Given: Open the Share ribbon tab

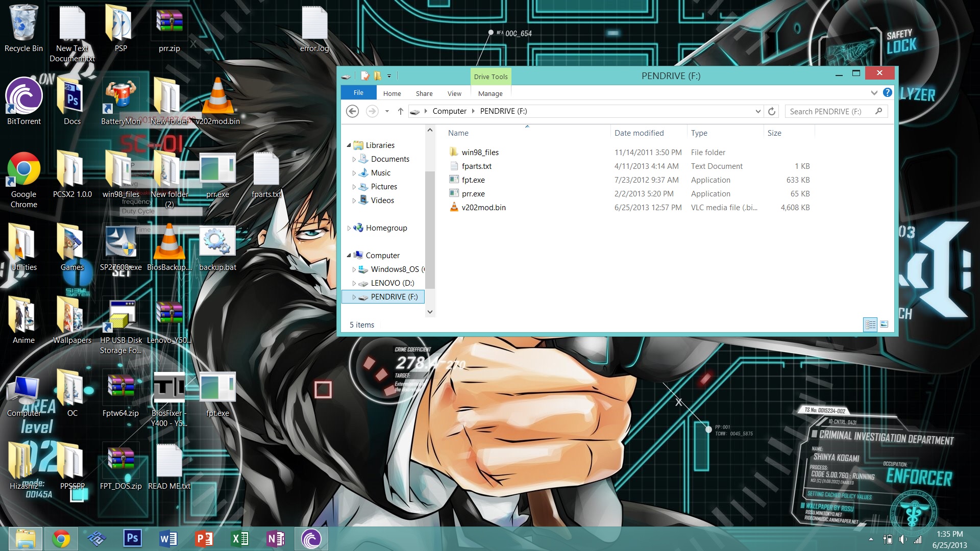Looking at the screenshot, I should (x=424, y=93).
